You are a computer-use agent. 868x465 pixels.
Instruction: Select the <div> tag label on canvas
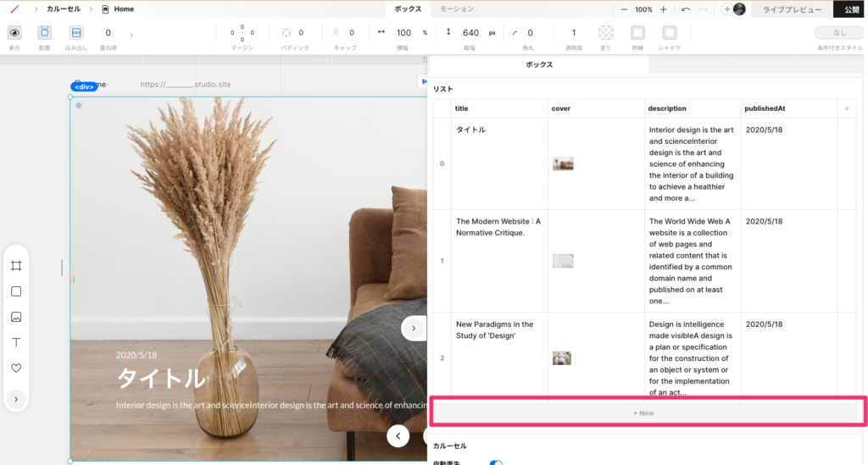(84, 86)
